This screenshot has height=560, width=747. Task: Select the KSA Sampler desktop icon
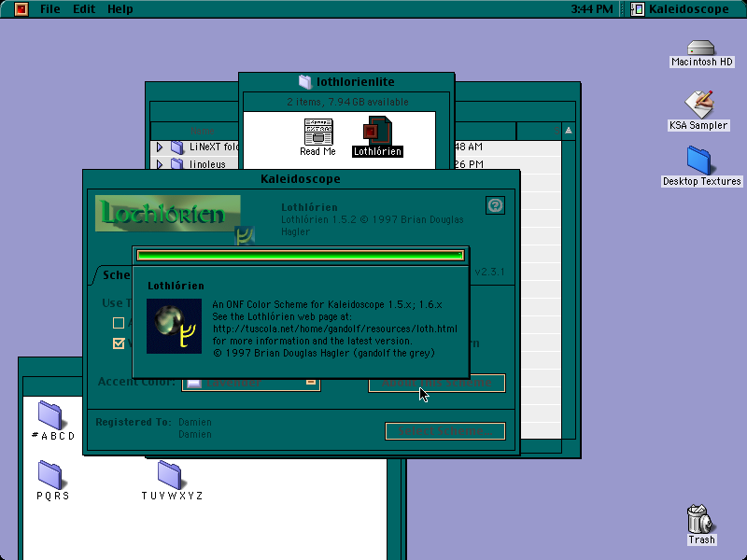point(698,110)
